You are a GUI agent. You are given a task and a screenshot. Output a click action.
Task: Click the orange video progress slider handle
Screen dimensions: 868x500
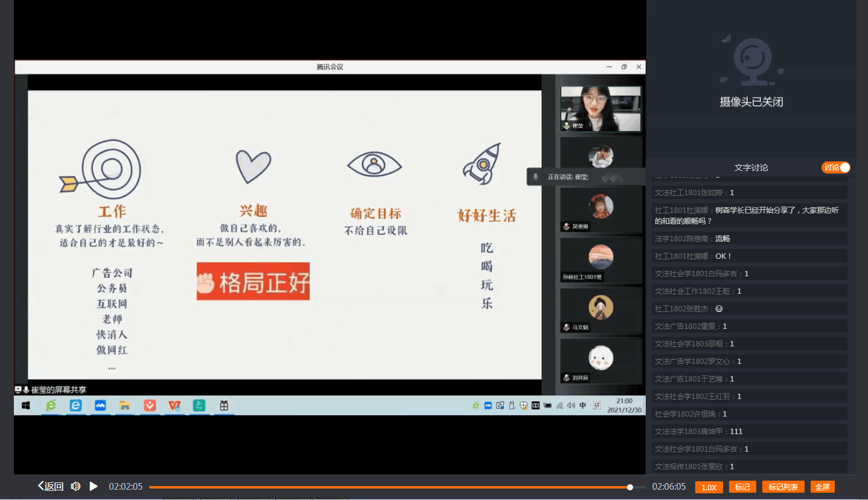(630, 487)
